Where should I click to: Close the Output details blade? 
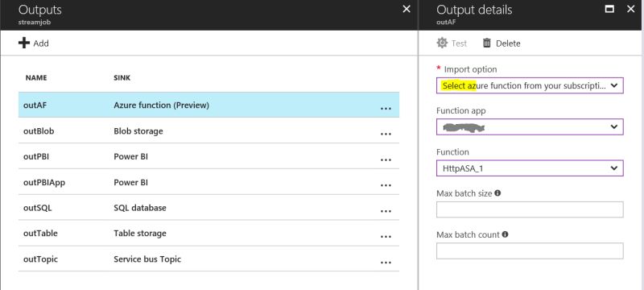(x=630, y=9)
